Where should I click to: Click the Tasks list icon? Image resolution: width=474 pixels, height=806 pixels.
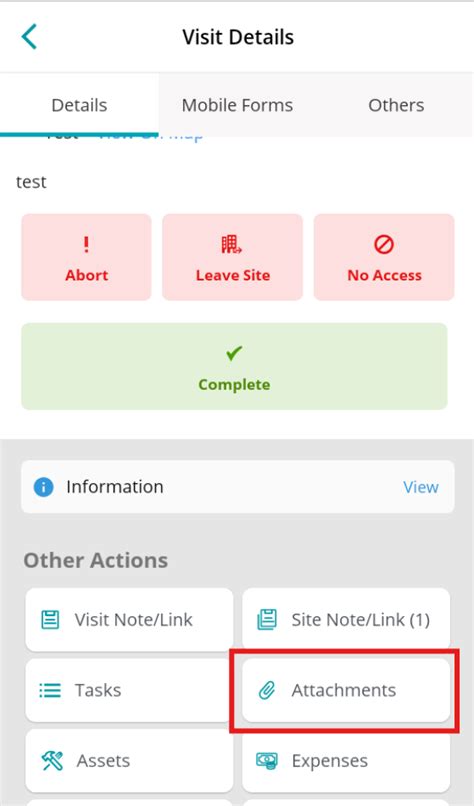point(50,690)
